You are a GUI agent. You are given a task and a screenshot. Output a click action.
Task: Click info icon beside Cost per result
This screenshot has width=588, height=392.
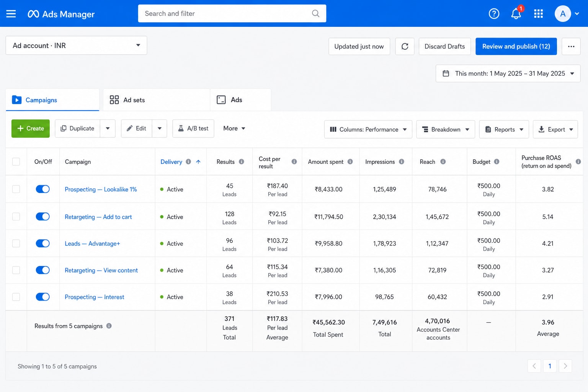coord(294,162)
